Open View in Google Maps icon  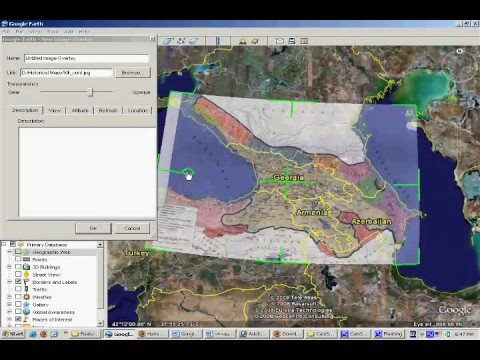(x=304, y=41)
